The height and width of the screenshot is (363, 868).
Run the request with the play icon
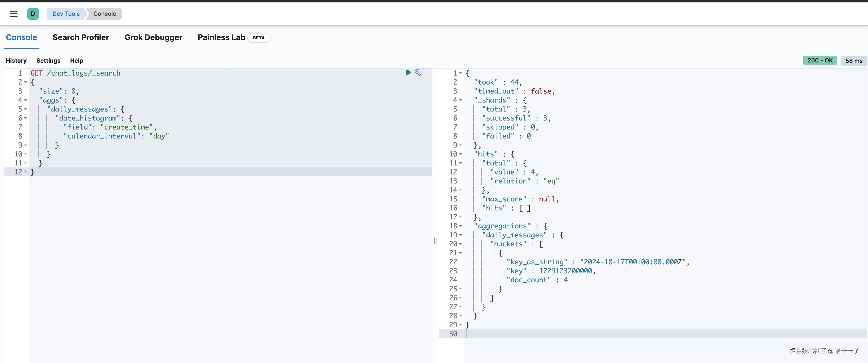point(408,72)
